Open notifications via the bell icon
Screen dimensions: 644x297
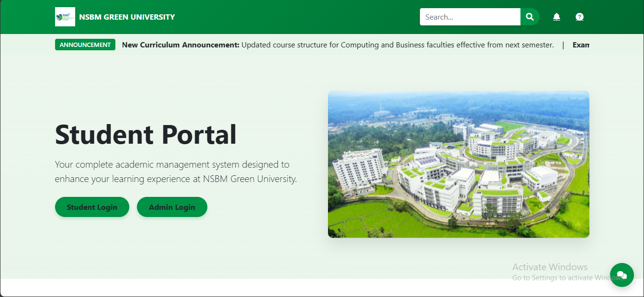[x=556, y=17]
